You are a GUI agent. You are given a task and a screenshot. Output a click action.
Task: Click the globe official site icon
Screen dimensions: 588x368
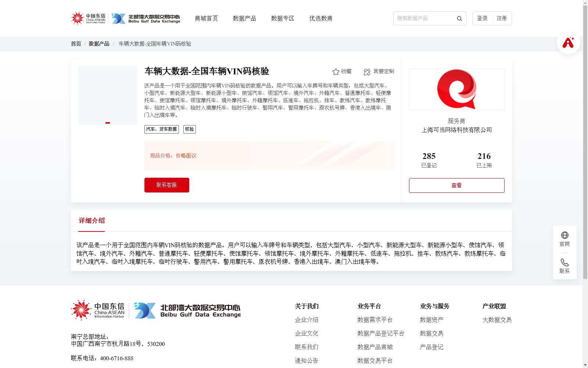pyautogui.click(x=565, y=235)
